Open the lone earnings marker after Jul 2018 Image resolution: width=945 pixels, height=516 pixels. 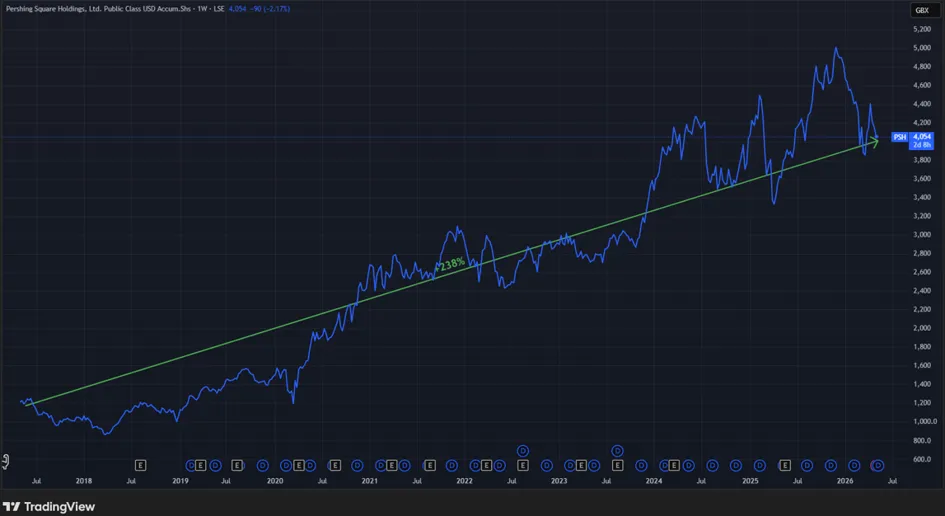point(140,465)
